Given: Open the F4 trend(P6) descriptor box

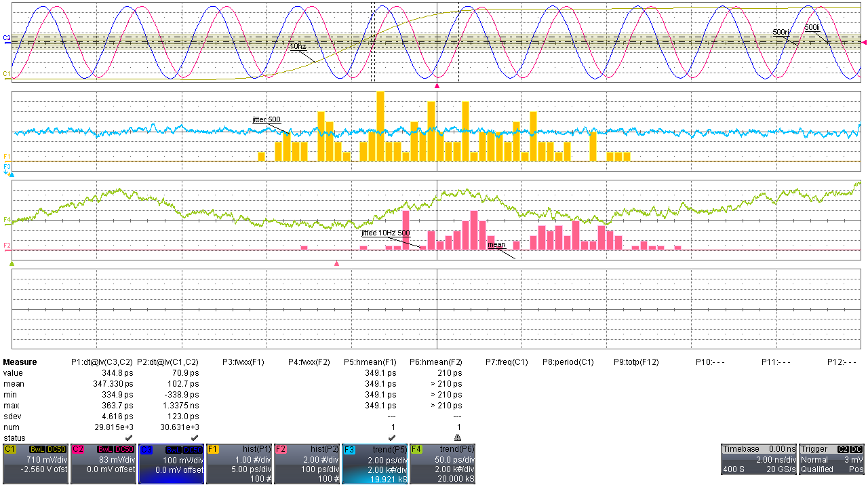Looking at the screenshot, I should [442, 464].
